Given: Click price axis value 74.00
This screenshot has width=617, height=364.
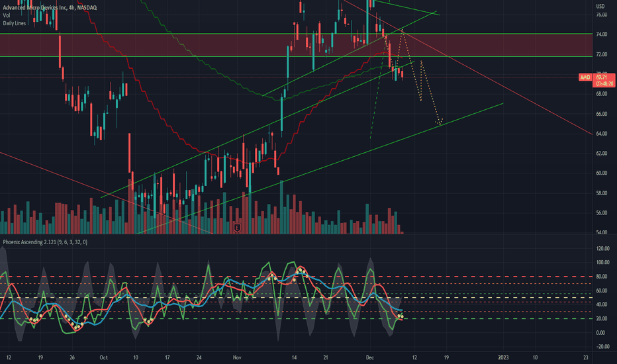Looking at the screenshot, I should (x=601, y=34).
